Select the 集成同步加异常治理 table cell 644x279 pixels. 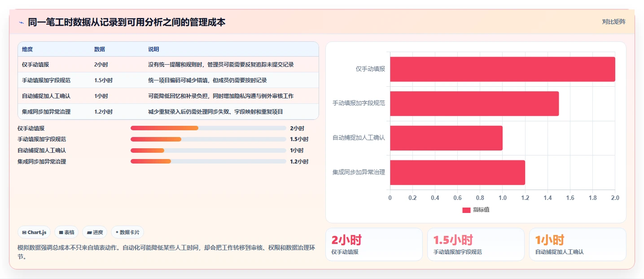[x=54, y=112]
